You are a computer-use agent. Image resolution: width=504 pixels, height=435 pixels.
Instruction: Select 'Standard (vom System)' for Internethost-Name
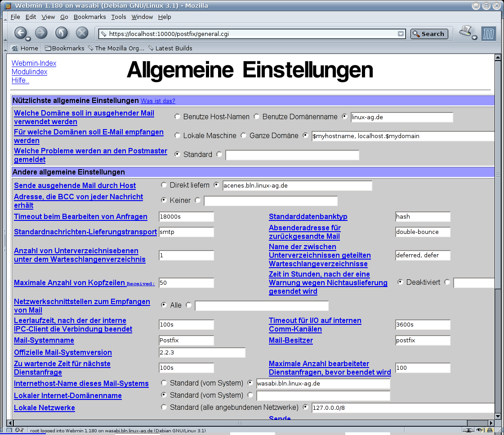[164, 383]
